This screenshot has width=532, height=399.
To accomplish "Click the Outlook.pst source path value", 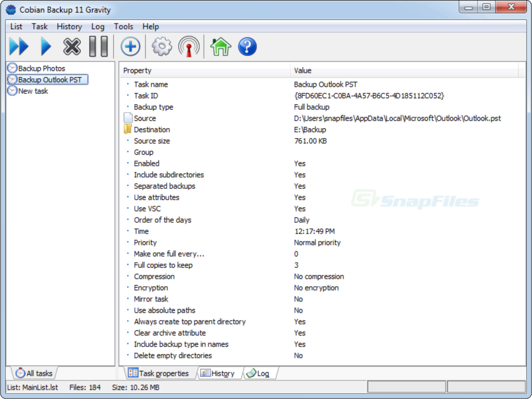I will tap(397, 118).
